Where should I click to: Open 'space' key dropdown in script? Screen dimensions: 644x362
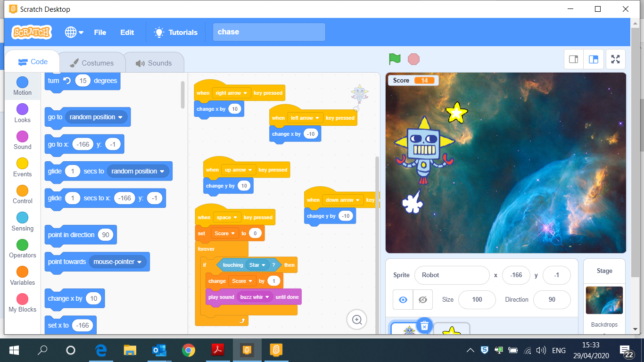[x=227, y=217]
